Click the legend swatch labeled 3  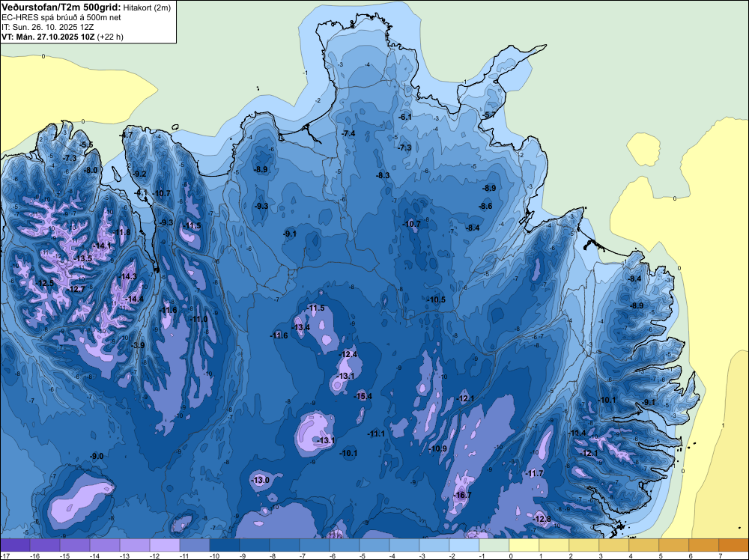(614, 545)
